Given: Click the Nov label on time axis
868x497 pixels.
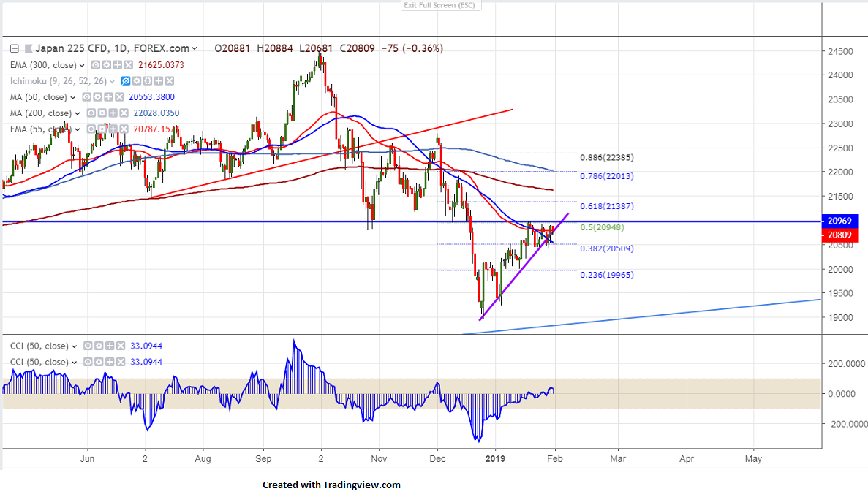Looking at the screenshot, I should tap(380, 459).
